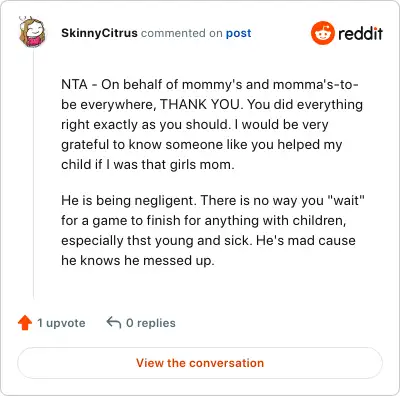Click the text 'child if I was that girls mom'
400x396 pixels.
148,165
